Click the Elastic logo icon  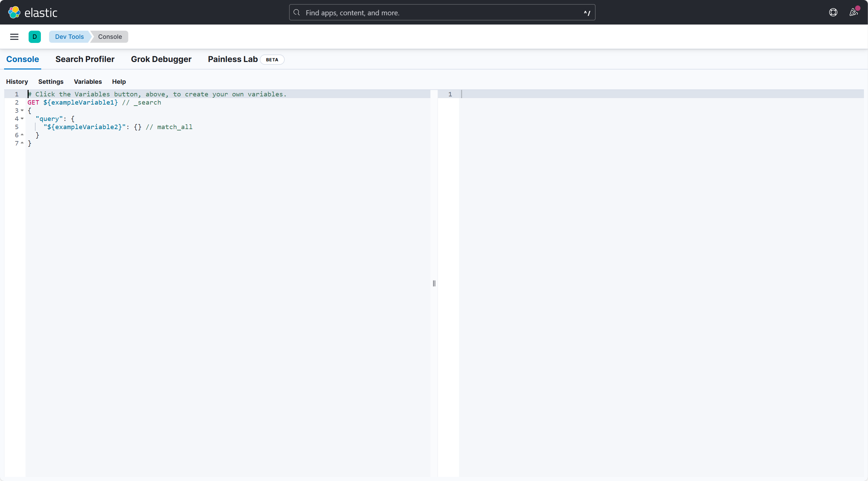tap(14, 13)
